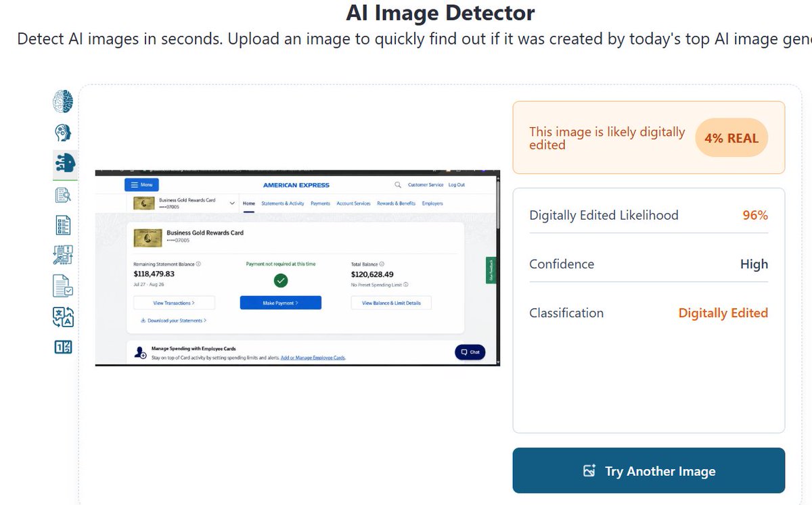
Task: Open the flowchart with exclamation mark sidebar icon
Action: pyautogui.click(x=63, y=255)
